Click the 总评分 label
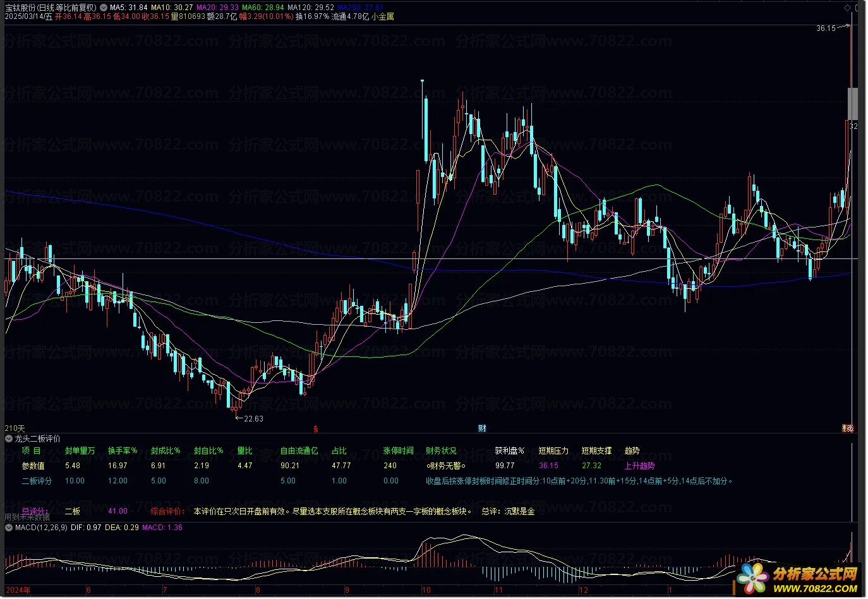This screenshot has height=599, width=868. [x=35, y=511]
